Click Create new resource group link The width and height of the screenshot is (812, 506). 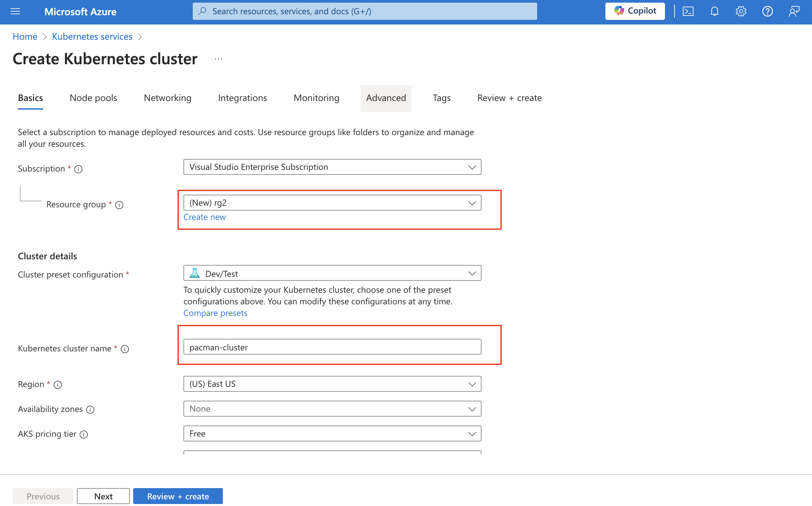click(204, 217)
